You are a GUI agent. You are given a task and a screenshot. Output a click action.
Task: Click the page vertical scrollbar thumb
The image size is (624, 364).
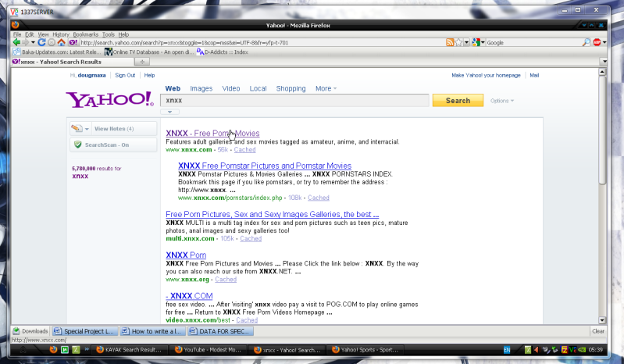tap(602, 130)
